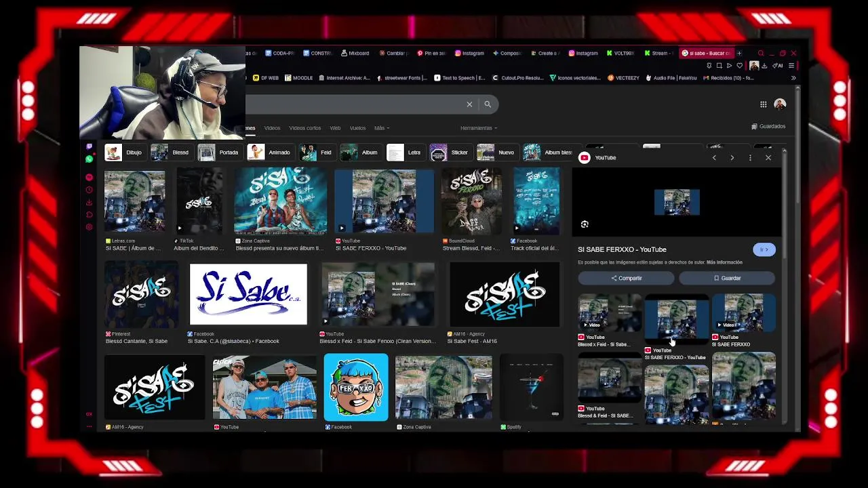Viewport: 868px width, 488px height.
Task: Open Si Sabe C.A Facebook logo image
Action: [x=248, y=295]
